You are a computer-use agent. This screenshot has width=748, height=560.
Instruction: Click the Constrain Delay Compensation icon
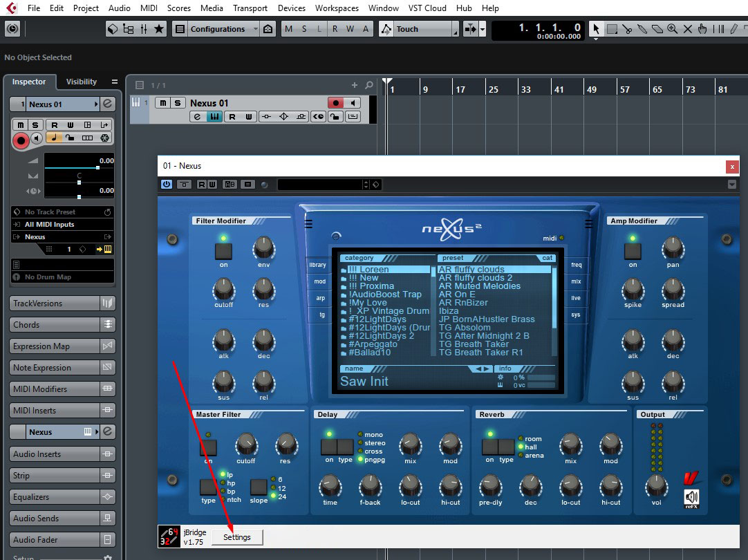(x=12, y=29)
